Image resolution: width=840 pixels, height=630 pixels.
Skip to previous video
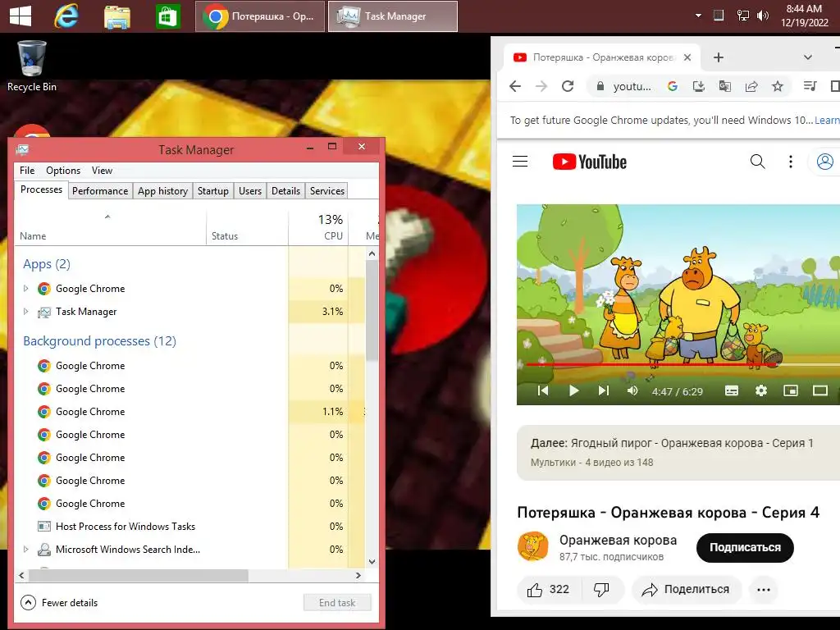coord(543,390)
